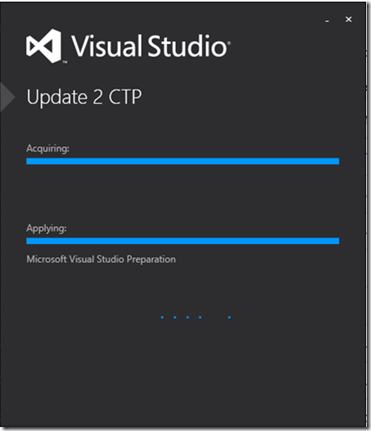This screenshot has width=371, height=431.
Task: Minimize the Visual Studio installer window
Action: 327,21
